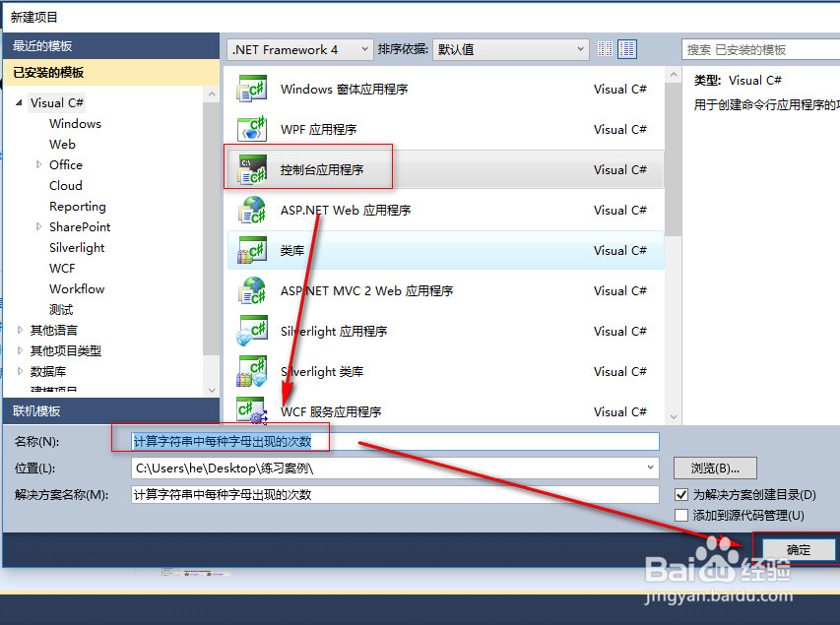Image resolution: width=840 pixels, height=625 pixels.
Task: Click the ASP.NET Web 应用程序 icon
Action: click(252, 210)
